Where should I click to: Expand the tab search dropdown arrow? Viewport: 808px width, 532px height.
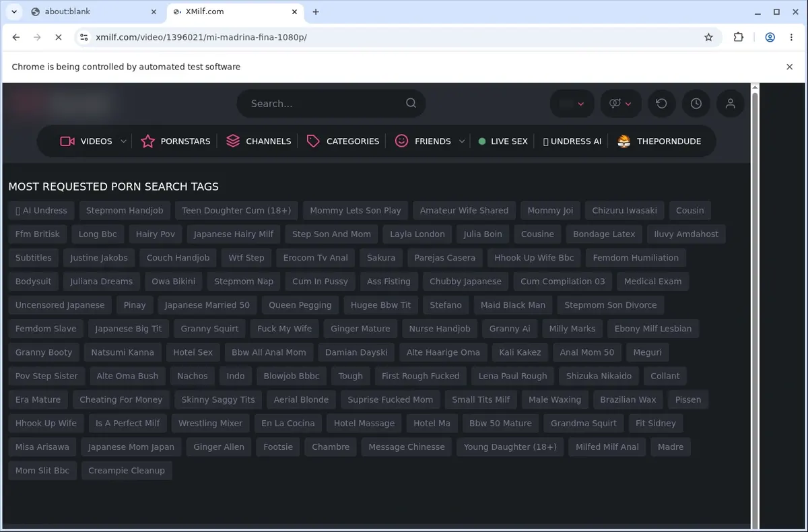(x=13, y=11)
